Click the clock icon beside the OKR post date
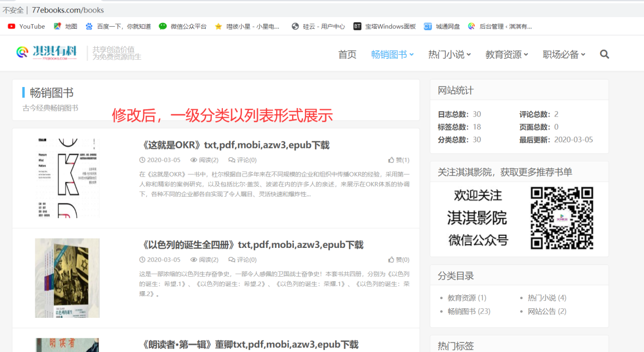This screenshot has width=644, height=352. [x=143, y=160]
